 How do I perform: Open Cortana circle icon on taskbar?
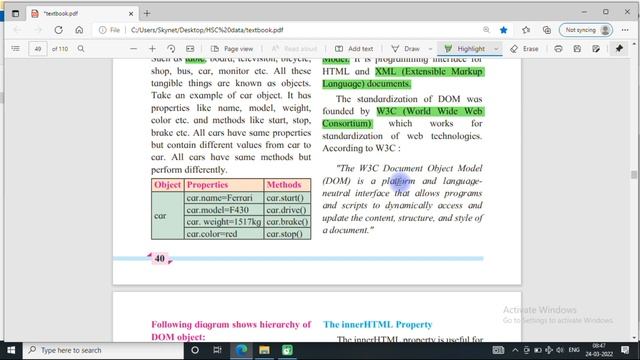(x=195, y=350)
